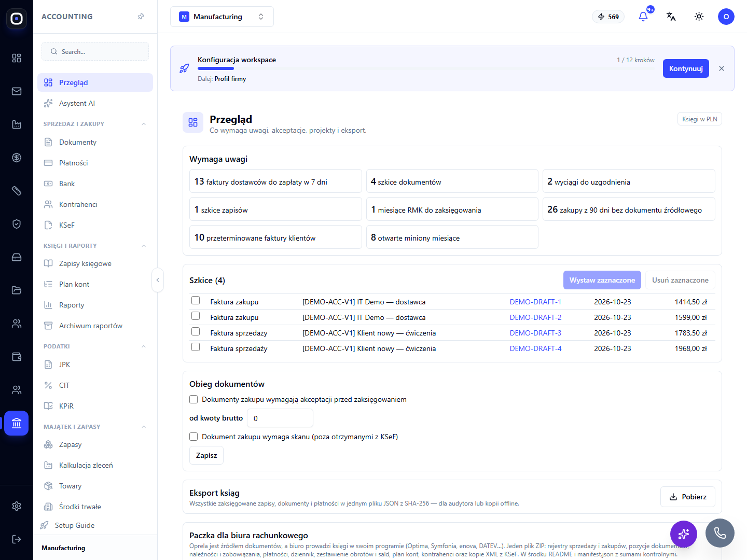
Task: Collapse the Sprzedaż i zakupy section
Action: (144, 124)
